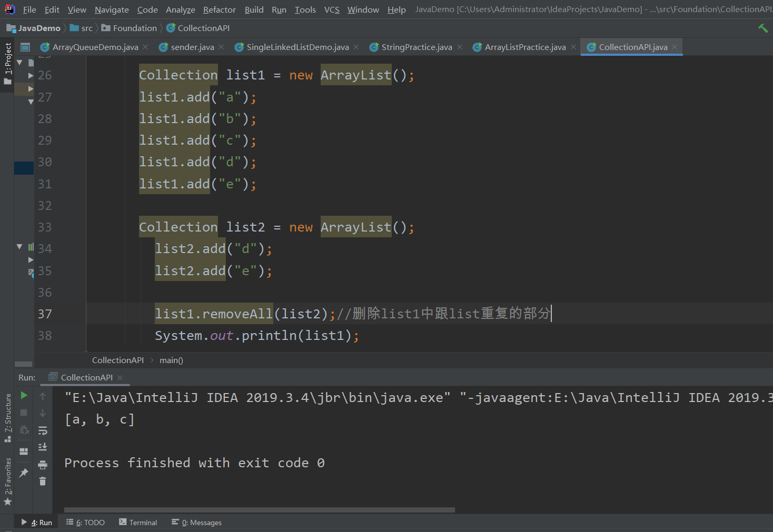773x532 pixels.
Task: Close the CollectionAPI.java editor tab
Action: coord(675,47)
